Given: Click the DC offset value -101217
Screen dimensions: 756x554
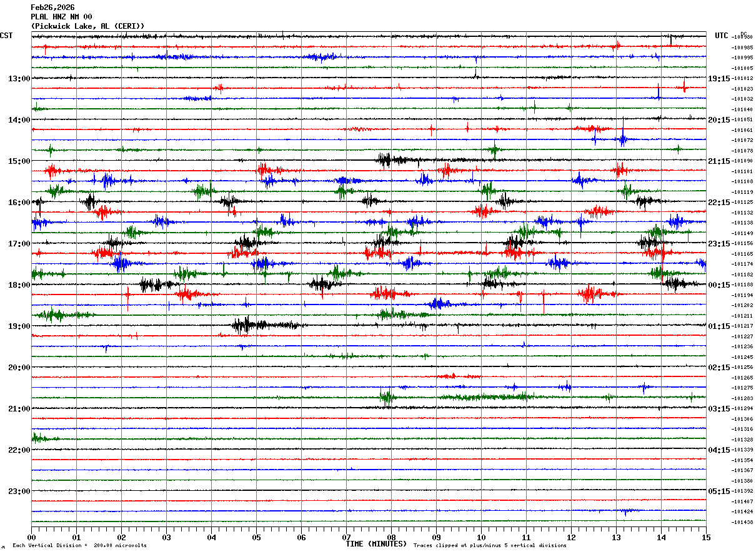Looking at the screenshot, I should (x=743, y=326).
